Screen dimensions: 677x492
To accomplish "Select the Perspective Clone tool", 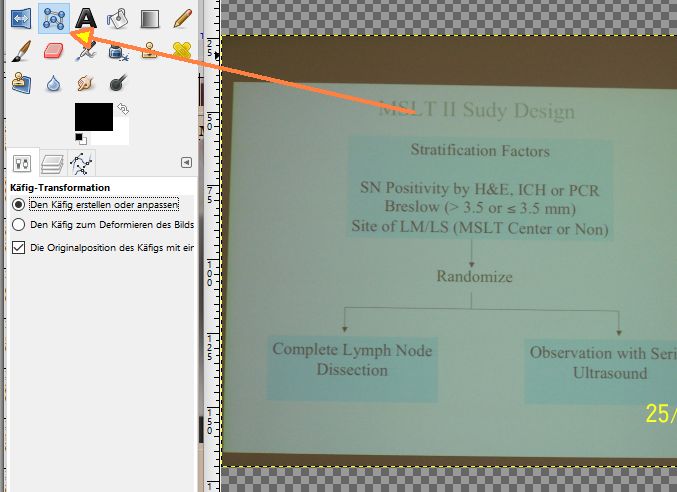I will [x=19, y=82].
